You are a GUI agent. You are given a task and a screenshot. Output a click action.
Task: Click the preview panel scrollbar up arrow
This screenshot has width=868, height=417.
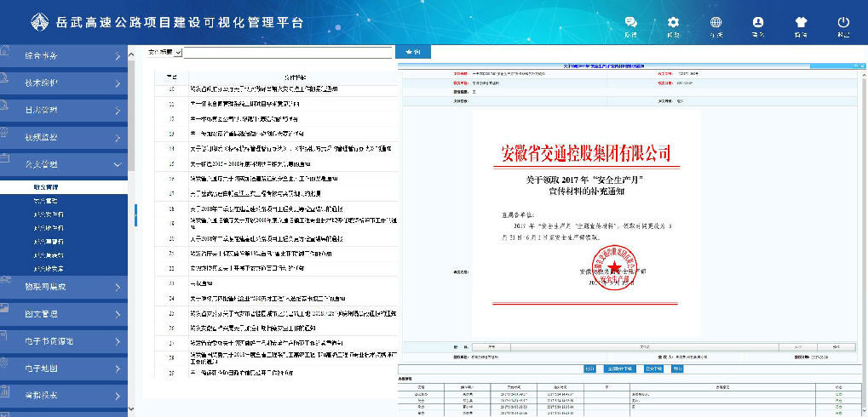point(863,73)
